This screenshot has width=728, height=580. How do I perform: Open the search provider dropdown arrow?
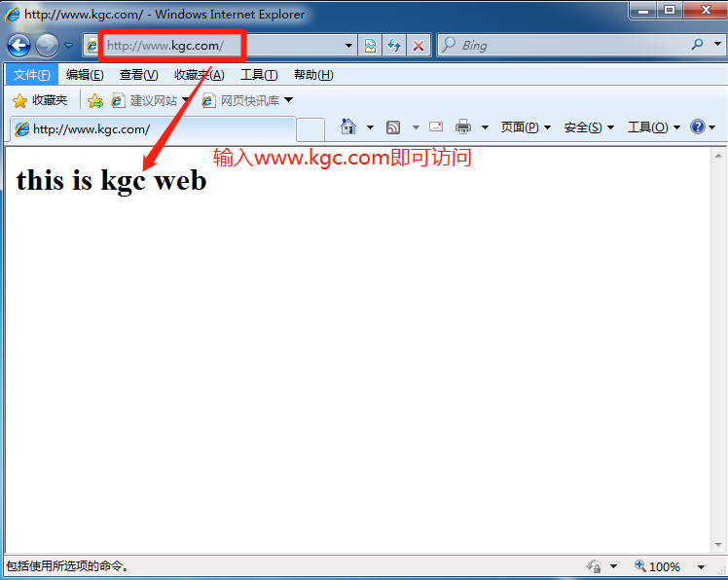(717, 45)
